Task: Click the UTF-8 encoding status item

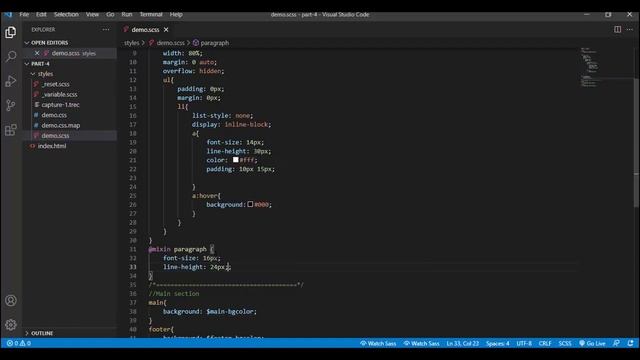Action: (524, 343)
